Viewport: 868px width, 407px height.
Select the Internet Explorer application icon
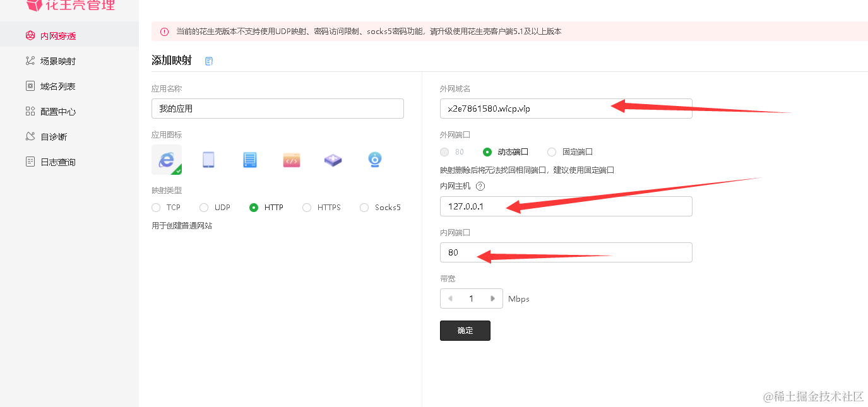pyautogui.click(x=166, y=160)
